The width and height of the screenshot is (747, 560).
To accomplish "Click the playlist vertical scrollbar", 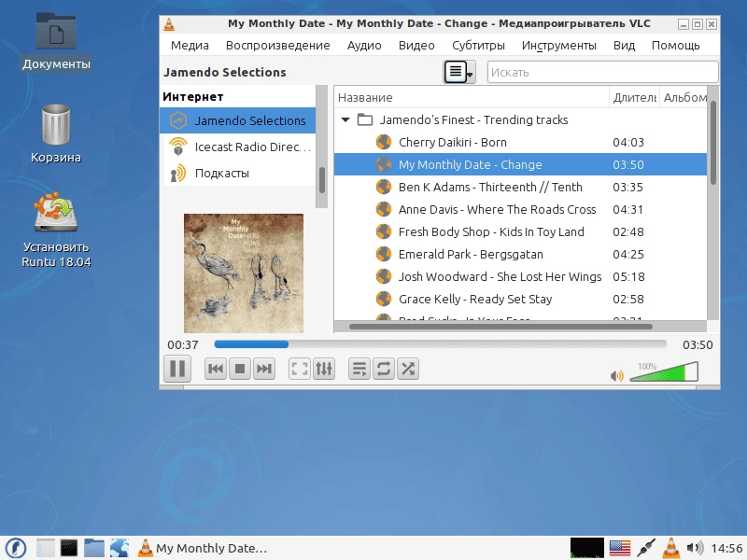I will 712,143.
